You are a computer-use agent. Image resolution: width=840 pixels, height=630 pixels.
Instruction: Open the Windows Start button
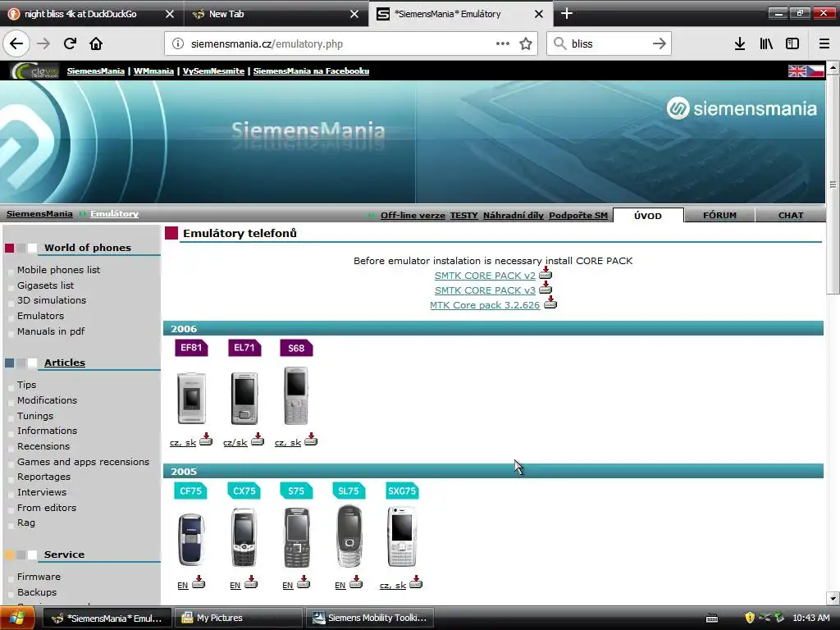[17, 618]
